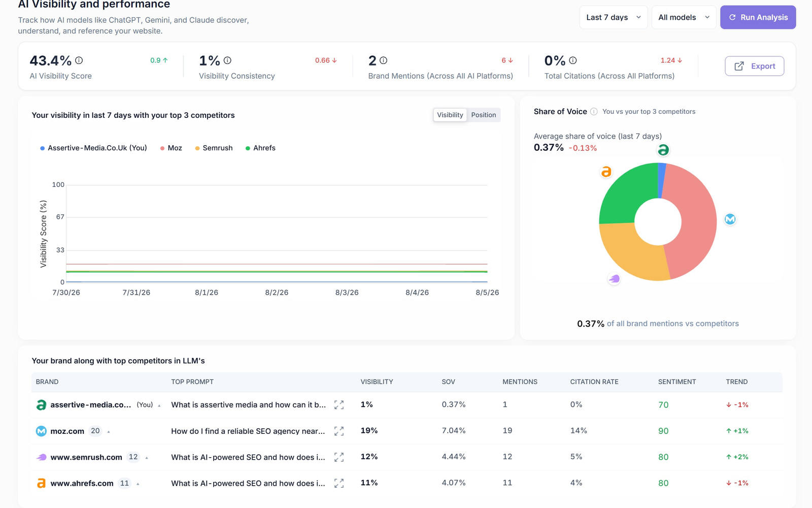Click orange Ahrefs logo beside donut chart
Image resolution: width=812 pixels, height=508 pixels.
point(606,172)
